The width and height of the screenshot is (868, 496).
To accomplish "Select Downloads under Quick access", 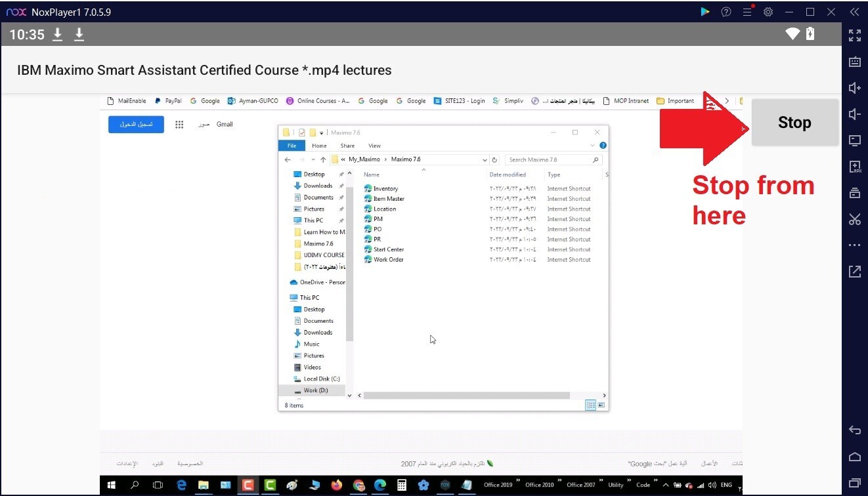I will tap(318, 186).
